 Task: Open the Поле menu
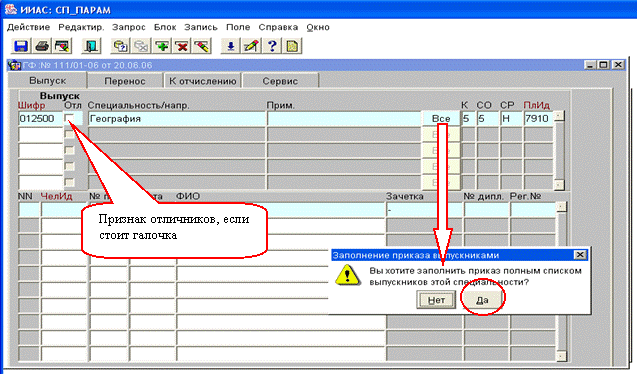238,27
